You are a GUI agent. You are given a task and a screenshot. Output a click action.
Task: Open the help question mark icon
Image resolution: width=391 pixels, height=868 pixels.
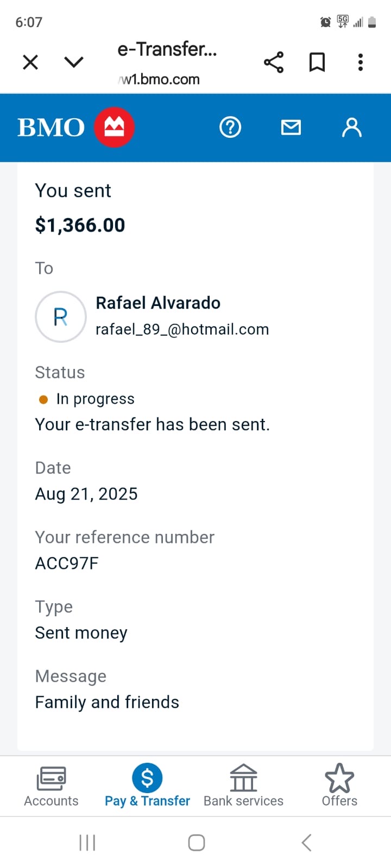[x=230, y=127]
